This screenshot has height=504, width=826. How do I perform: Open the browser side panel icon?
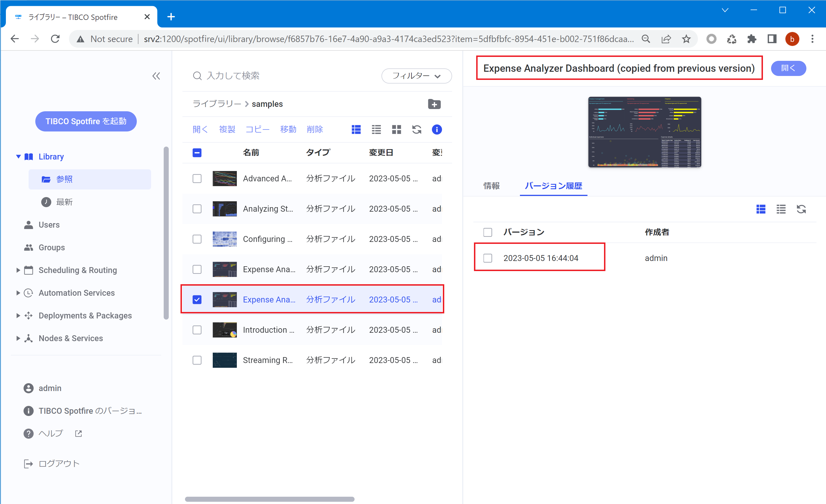[772, 39]
